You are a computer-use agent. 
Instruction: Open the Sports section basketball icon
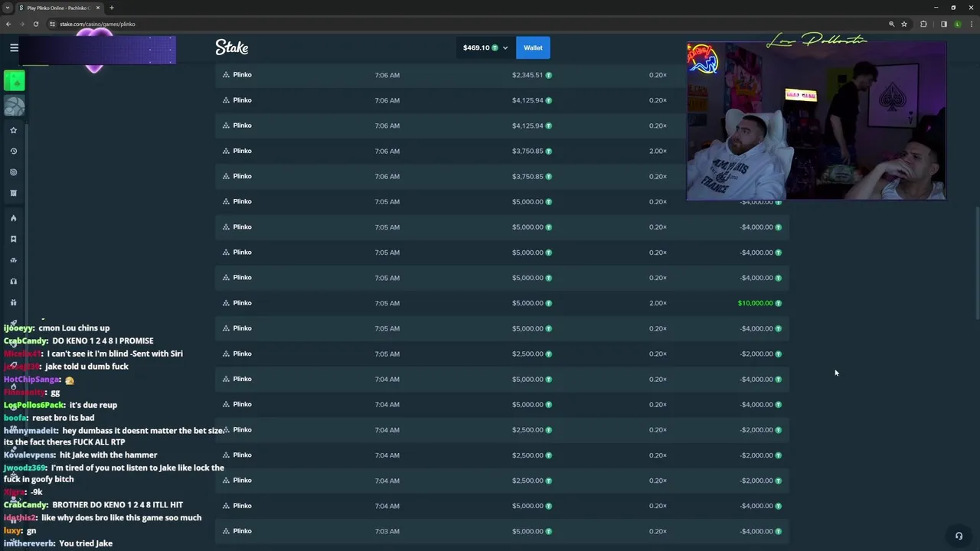point(15,106)
